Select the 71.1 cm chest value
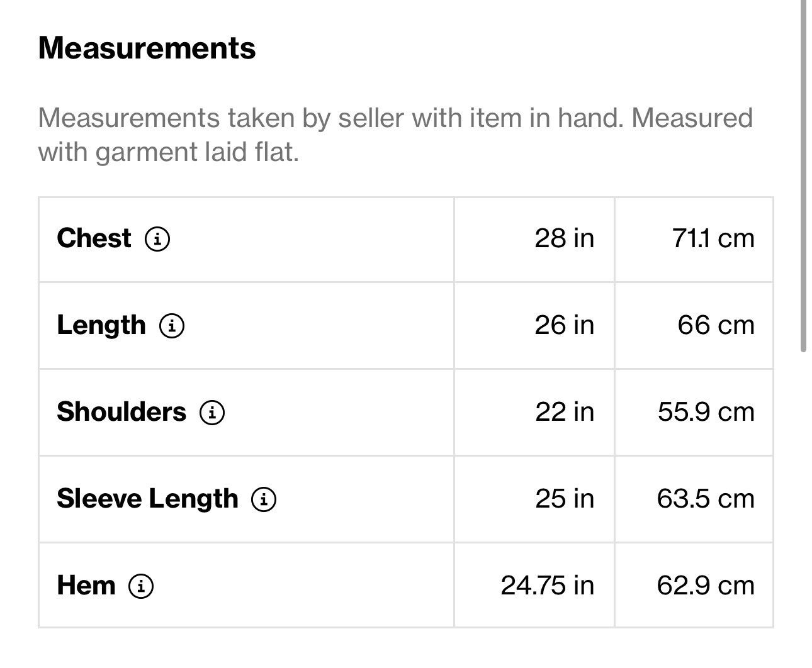Viewport: 812px width, 668px height. pyautogui.click(x=713, y=238)
